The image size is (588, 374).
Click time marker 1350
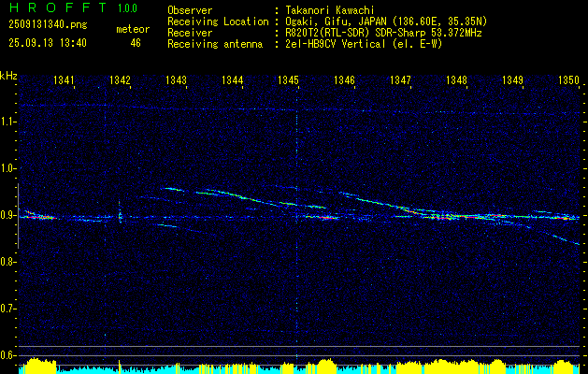click(569, 79)
